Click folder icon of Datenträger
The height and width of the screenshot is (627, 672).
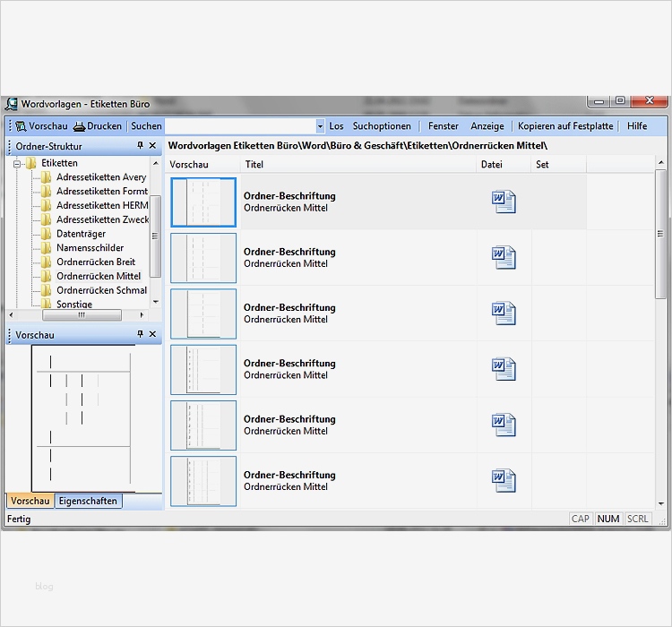coord(47,234)
